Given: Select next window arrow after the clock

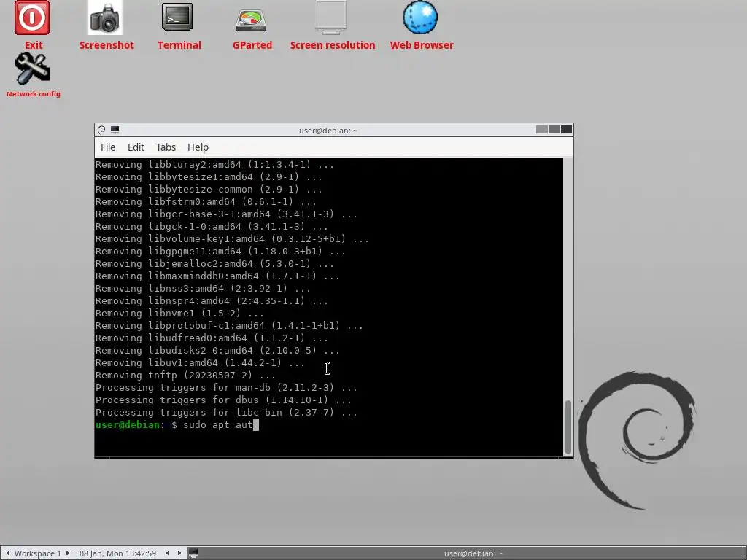Looking at the screenshot, I should pos(179,553).
